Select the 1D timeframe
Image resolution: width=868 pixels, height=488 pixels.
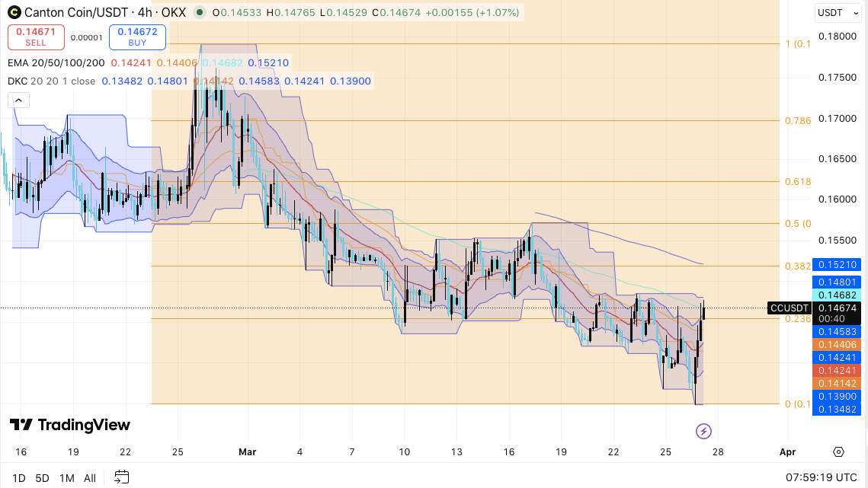pos(19,477)
